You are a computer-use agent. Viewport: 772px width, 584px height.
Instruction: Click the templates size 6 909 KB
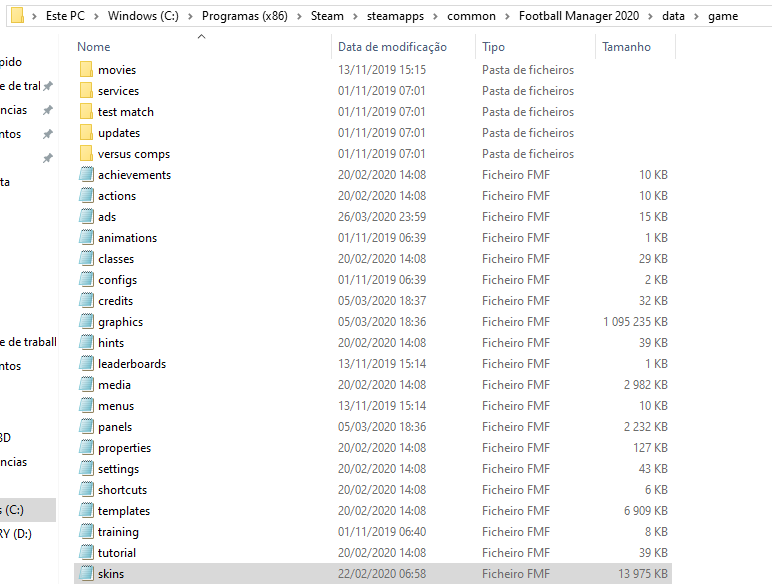tap(646, 511)
